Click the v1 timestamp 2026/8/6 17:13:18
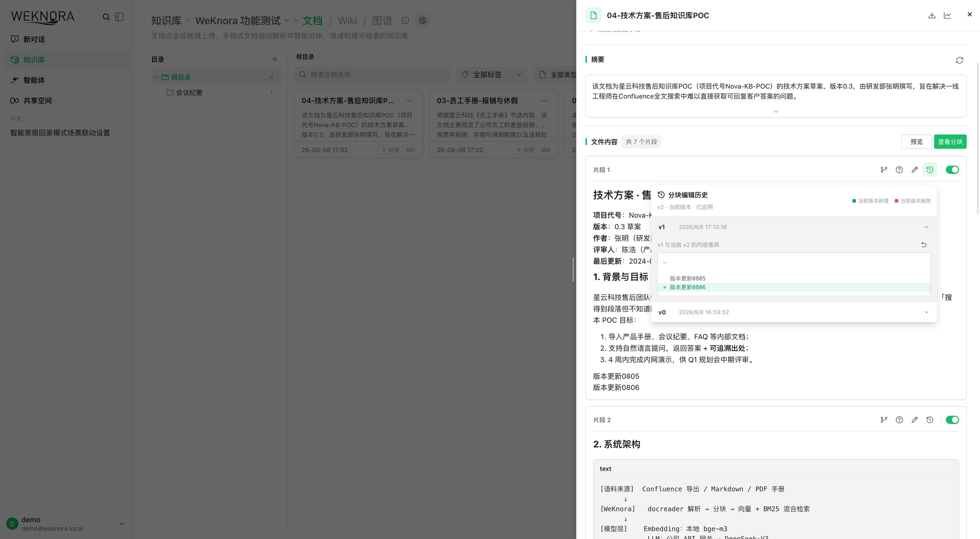 (702, 227)
